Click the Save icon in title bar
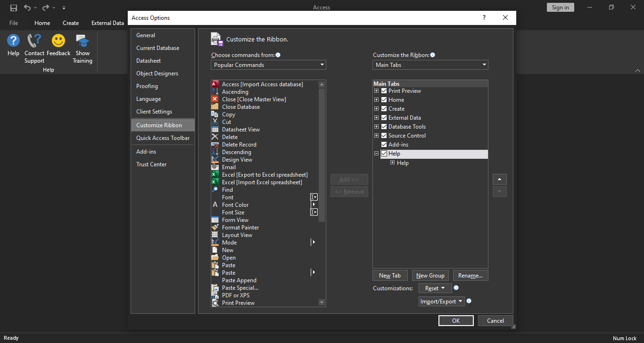The width and height of the screenshot is (644, 343). point(14,8)
